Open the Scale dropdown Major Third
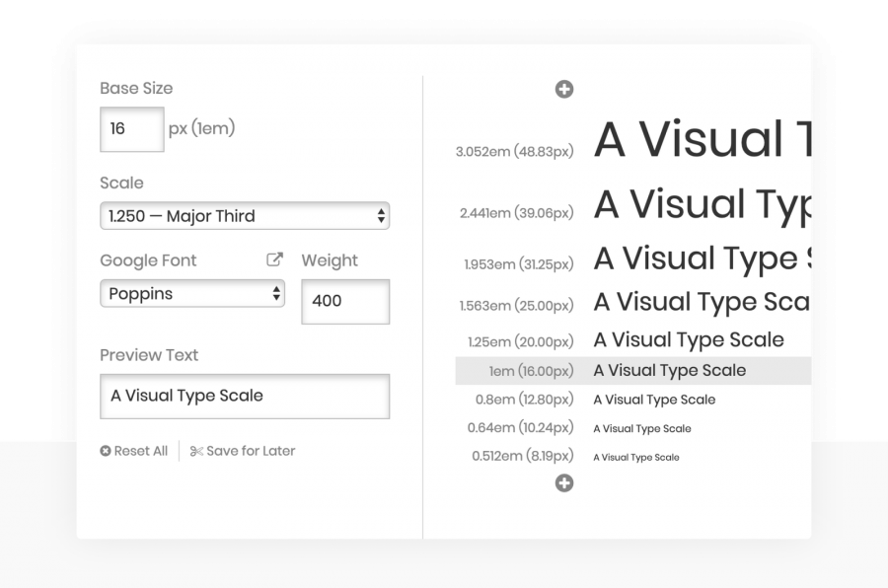This screenshot has height=588, width=888. [245, 216]
